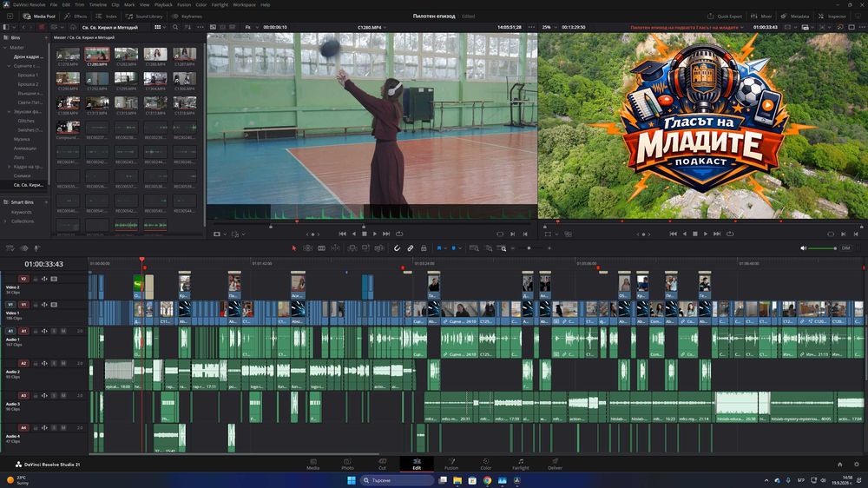The height and width of the screenshot is (488, 868).
Task: Solo the Audio 2 track
Action: [x=54, y=363]
